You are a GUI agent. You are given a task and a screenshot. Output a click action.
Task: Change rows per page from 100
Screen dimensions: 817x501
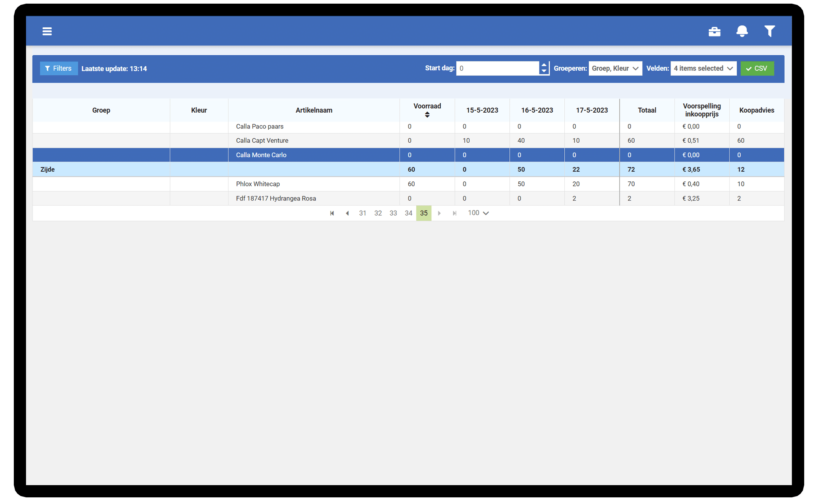478,213
